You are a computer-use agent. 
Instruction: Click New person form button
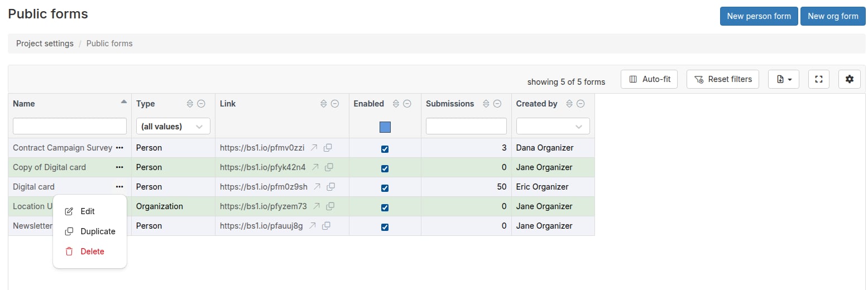[759, 16]
